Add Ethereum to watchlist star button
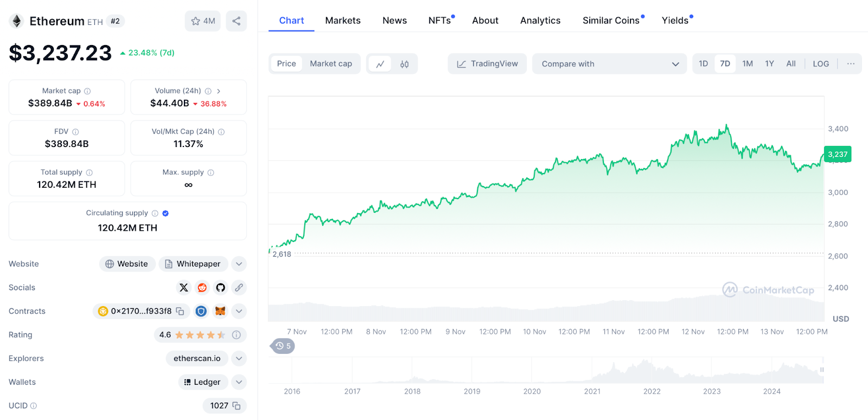Image resolution: width=868 pixels, height=420 pixels. click(203, 21)
